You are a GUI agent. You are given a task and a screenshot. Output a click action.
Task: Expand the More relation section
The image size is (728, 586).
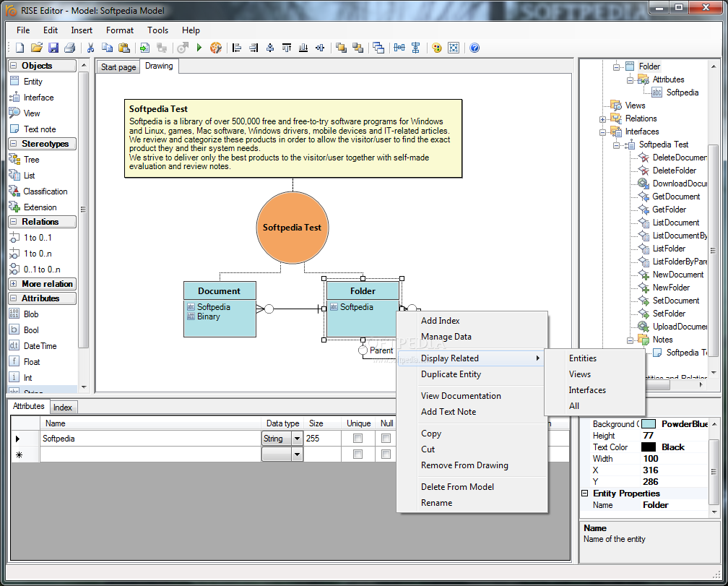[x=14, y=284]
